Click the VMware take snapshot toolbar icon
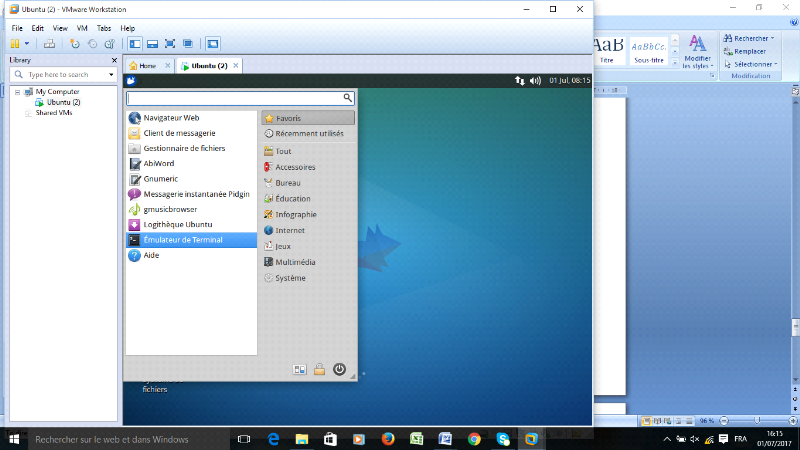The height and width of the screenshot is (450, 800). [74, 44]
